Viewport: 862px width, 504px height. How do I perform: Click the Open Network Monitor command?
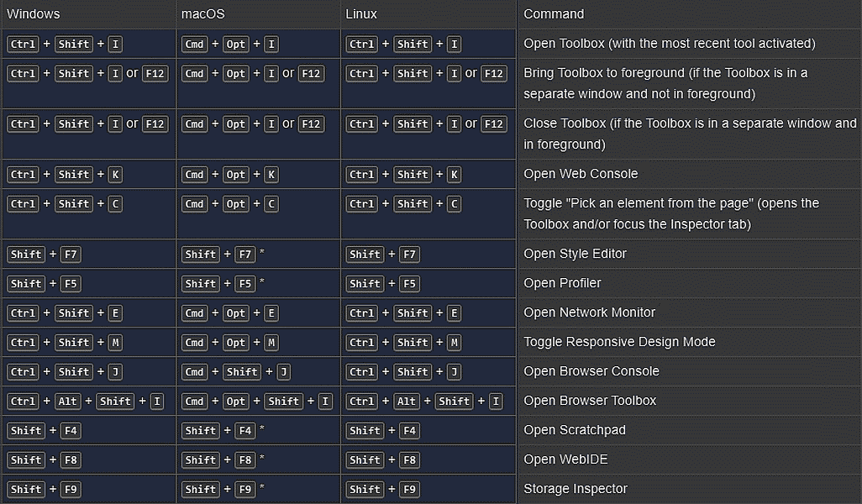point(589,312)
